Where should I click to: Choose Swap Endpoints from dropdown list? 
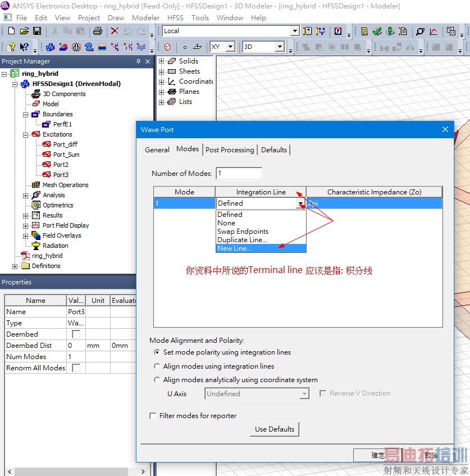click(261, 232)
